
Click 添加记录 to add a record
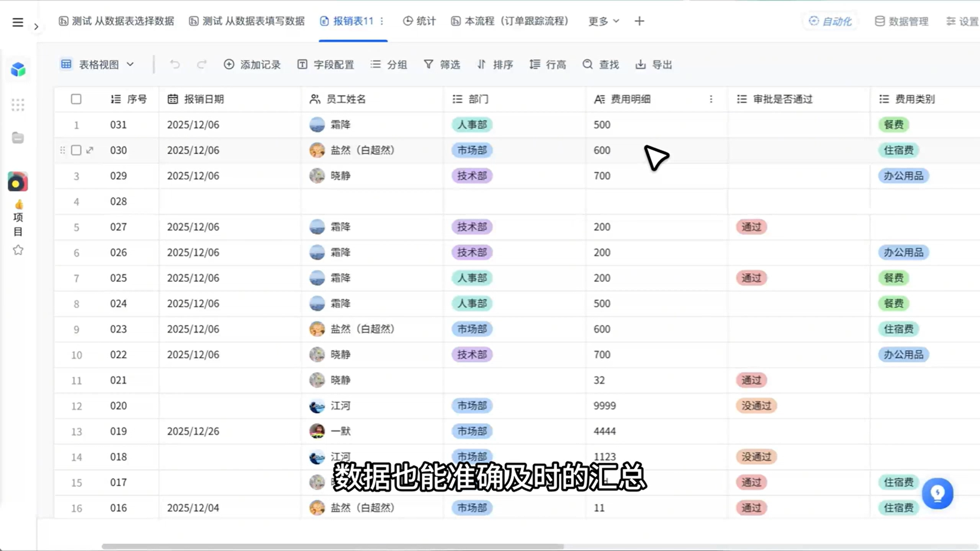point(252,64)
